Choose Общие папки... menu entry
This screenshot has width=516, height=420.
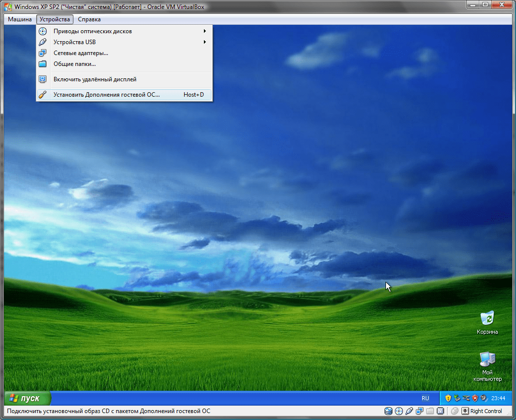coord(125,64)
